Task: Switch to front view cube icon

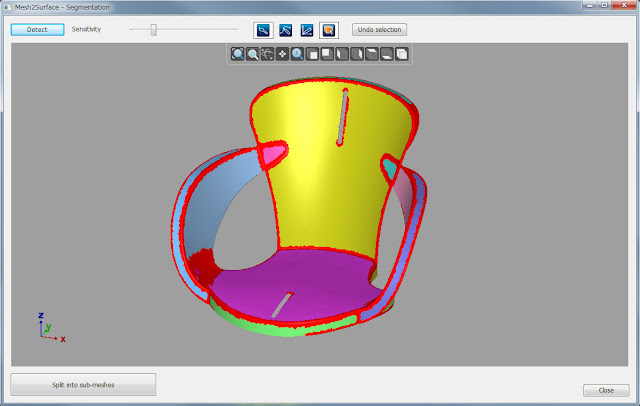Action: point(312,54)
